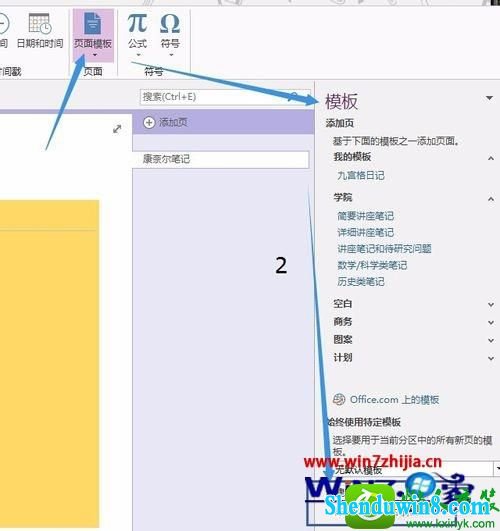Click the 学院 heading text
Image resolution: width=500 pixels, height=531 pixels.
[x=343, y=197]
